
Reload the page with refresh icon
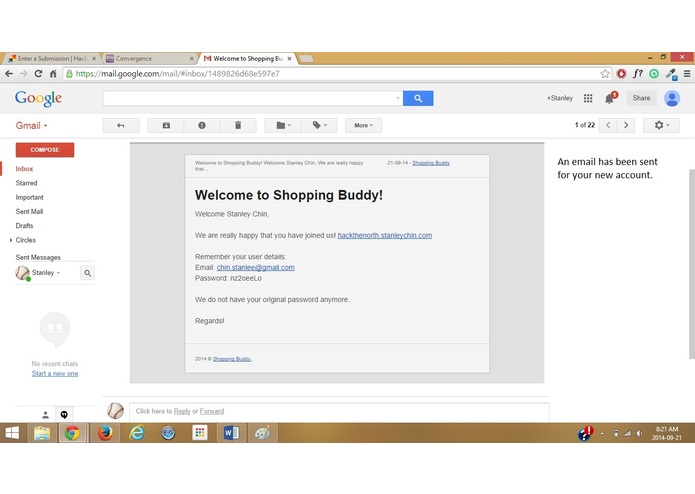point(38,74)
